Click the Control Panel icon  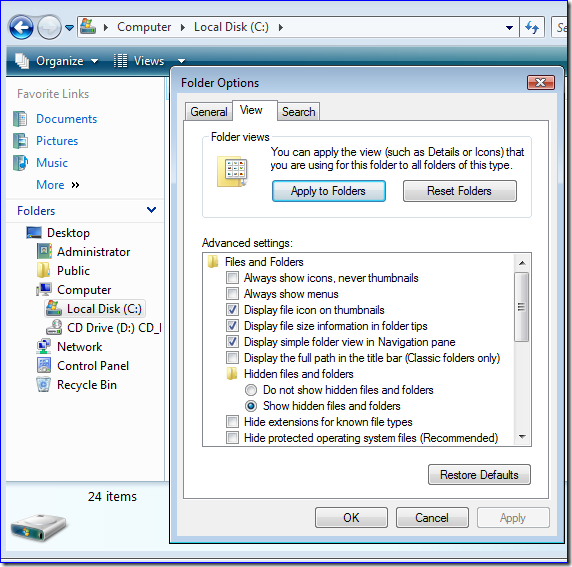tap(44, 365)
